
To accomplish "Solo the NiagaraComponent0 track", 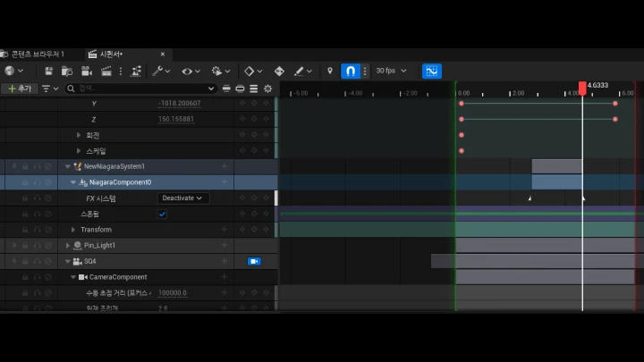I will pos(37,182).
